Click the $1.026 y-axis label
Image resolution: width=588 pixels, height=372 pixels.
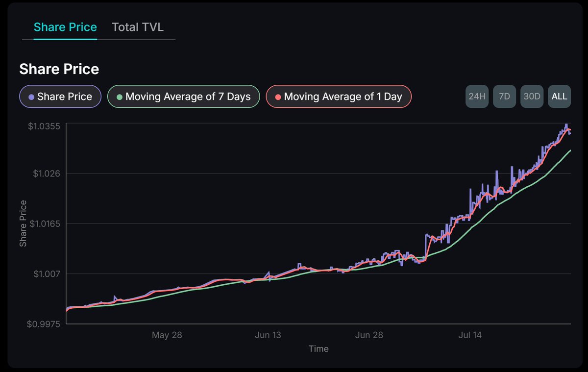[x=47, y=174]
